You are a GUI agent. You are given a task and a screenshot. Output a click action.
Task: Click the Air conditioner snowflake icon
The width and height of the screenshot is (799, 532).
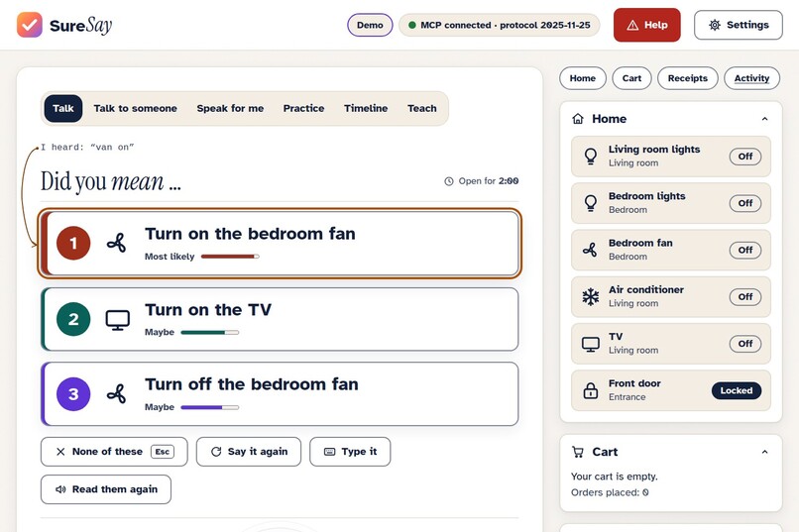(591, 296)
